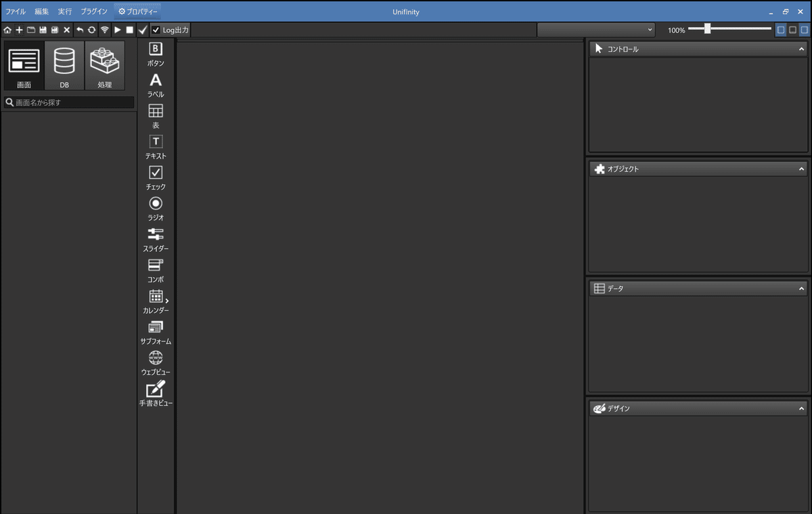Select the カレンダー control tool
This screenshot has height=514, width=812.
(x=156, y=301)
